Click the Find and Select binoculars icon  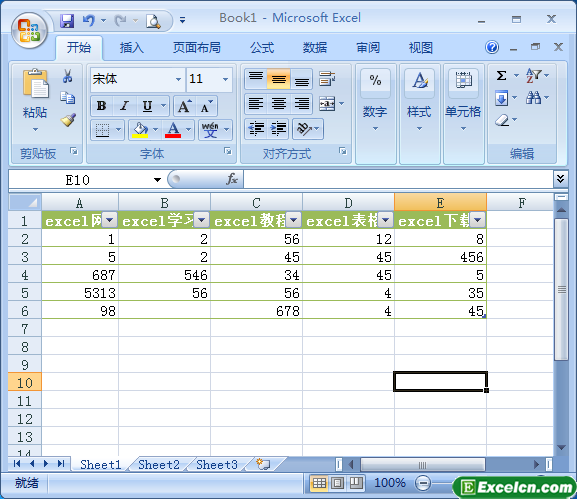click(534, 98)
